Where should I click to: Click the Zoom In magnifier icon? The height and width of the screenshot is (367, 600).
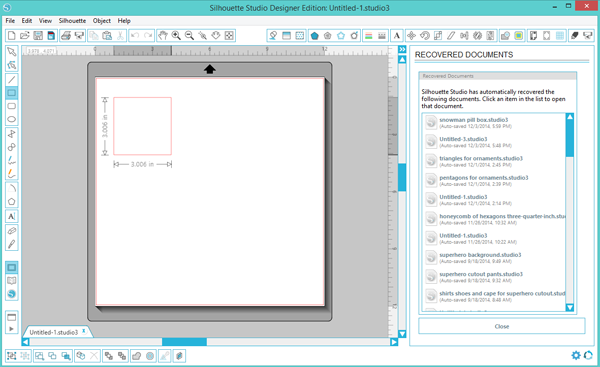(176, 36)
